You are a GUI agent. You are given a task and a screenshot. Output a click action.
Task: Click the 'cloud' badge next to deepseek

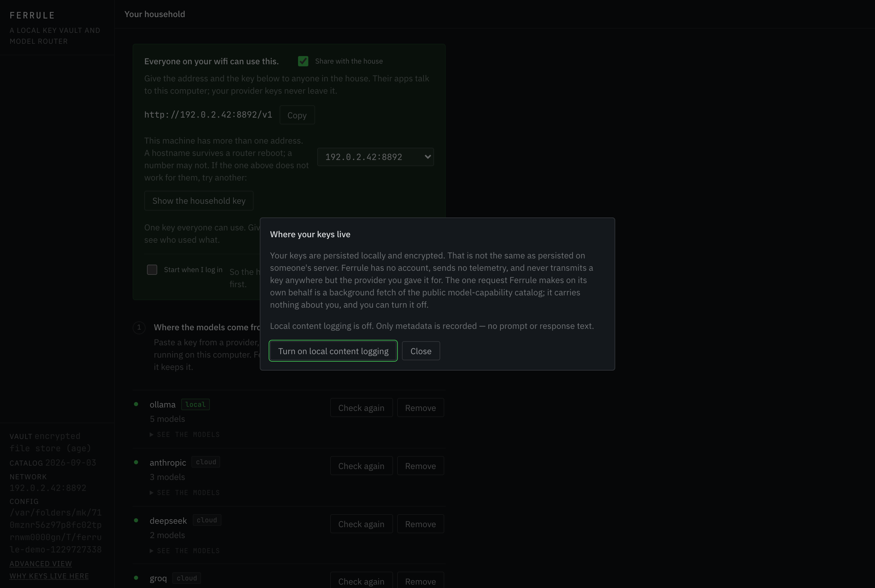point(207,520)
